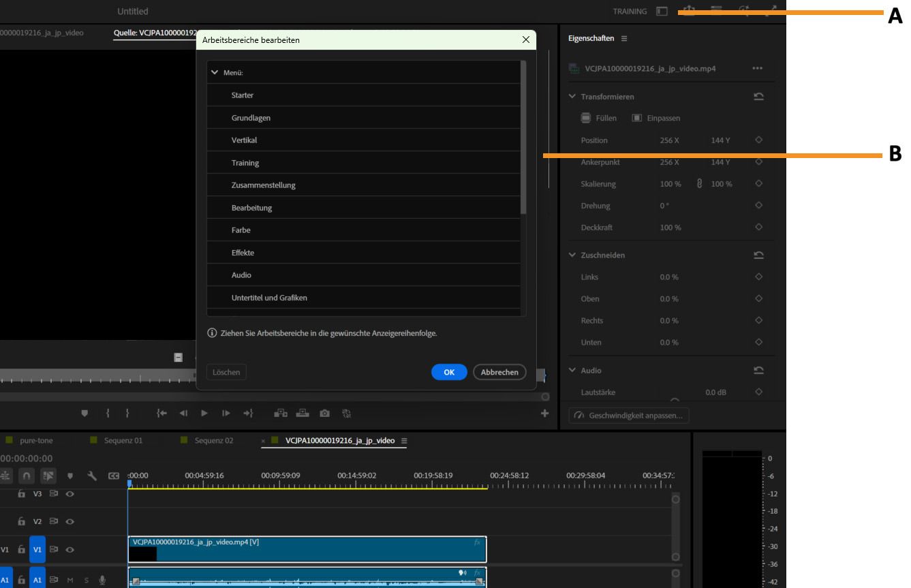Toggle the lock on track V3

click(x=22, y=493)
